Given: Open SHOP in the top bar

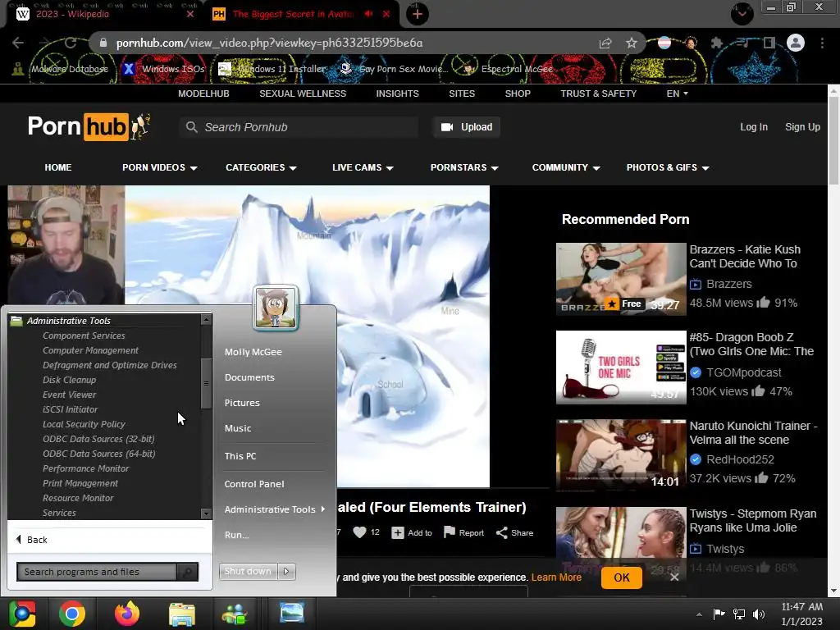Looking at the screenshot, I should point(518,94).
